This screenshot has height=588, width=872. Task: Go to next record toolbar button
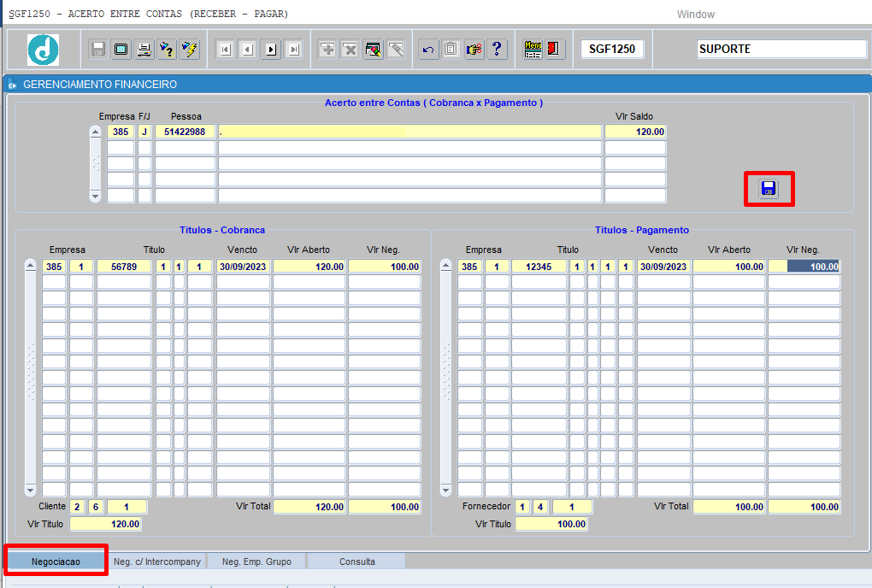pos(271,50)
